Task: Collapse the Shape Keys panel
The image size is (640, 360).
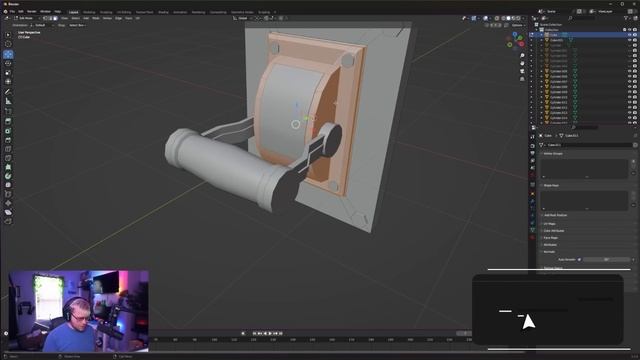Action: 551,185
